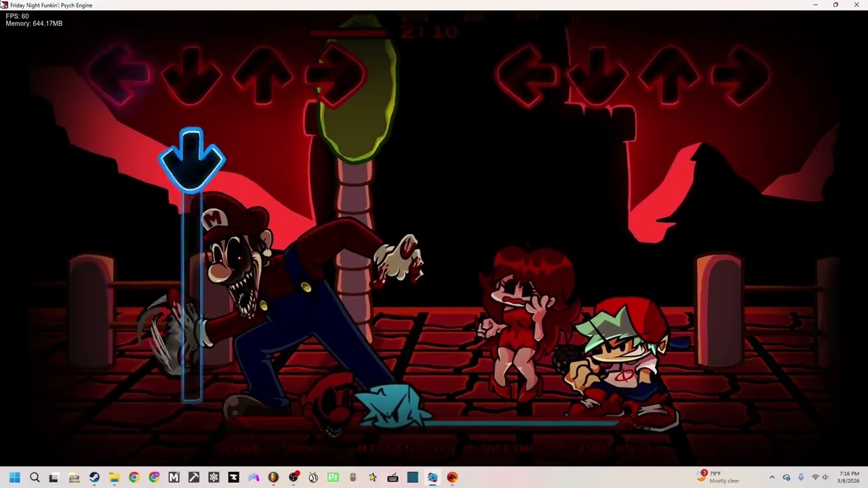Open taskbar Search magnifier
868x488 pixels.
35,477
